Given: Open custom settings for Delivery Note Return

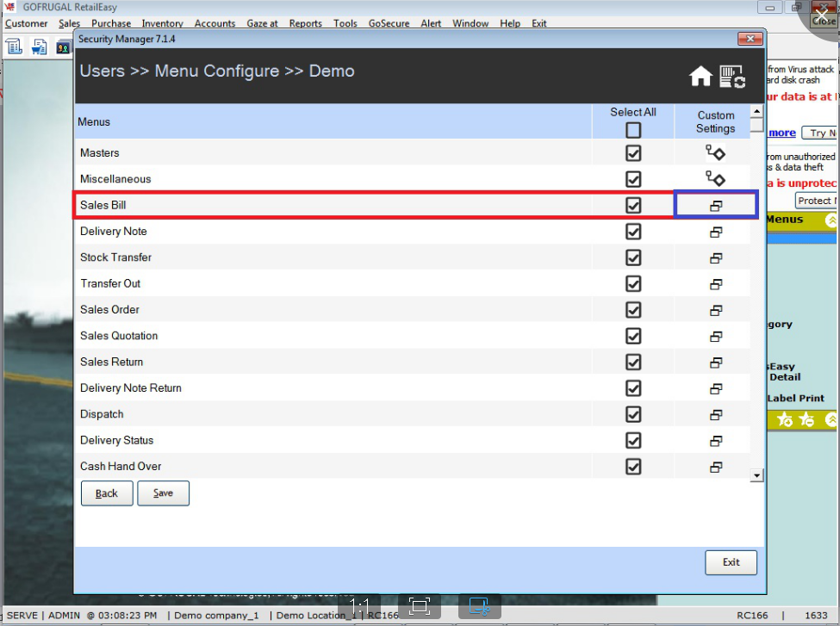Looking at the screenshot, I should (716, 388).
